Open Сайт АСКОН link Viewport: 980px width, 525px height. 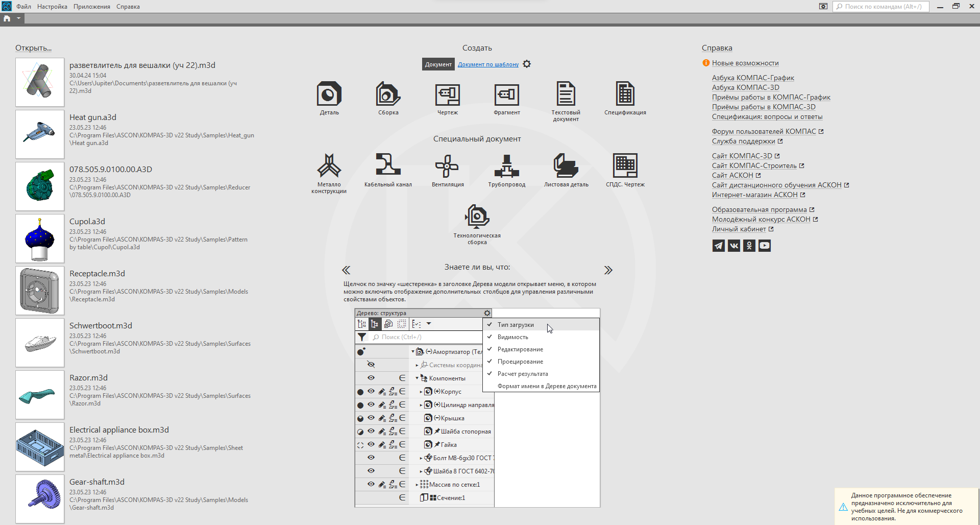[x=732, y=176]
